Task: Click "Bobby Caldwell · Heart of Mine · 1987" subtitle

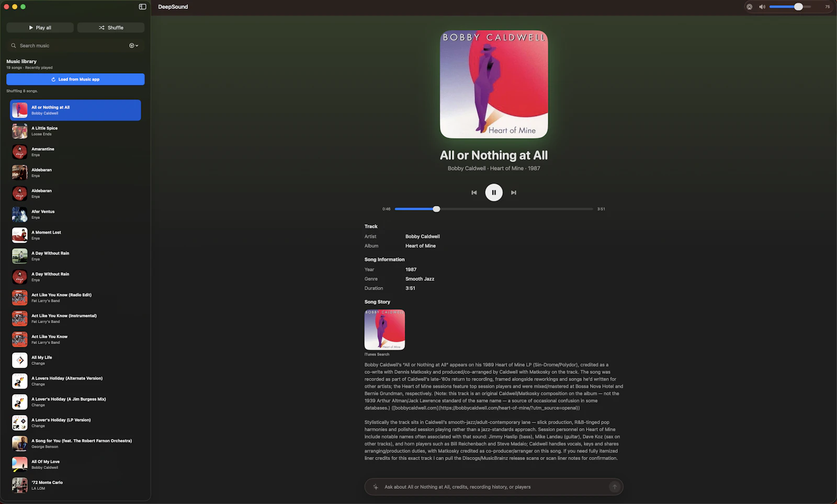Action: point(494,168)
